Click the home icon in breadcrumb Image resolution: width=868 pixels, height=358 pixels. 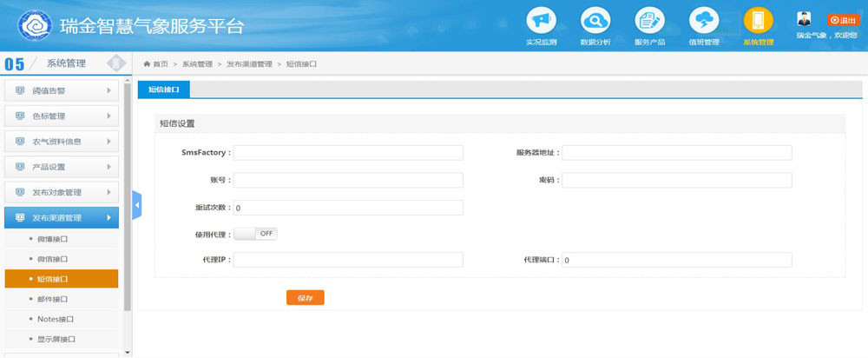(x=148, y=64)
